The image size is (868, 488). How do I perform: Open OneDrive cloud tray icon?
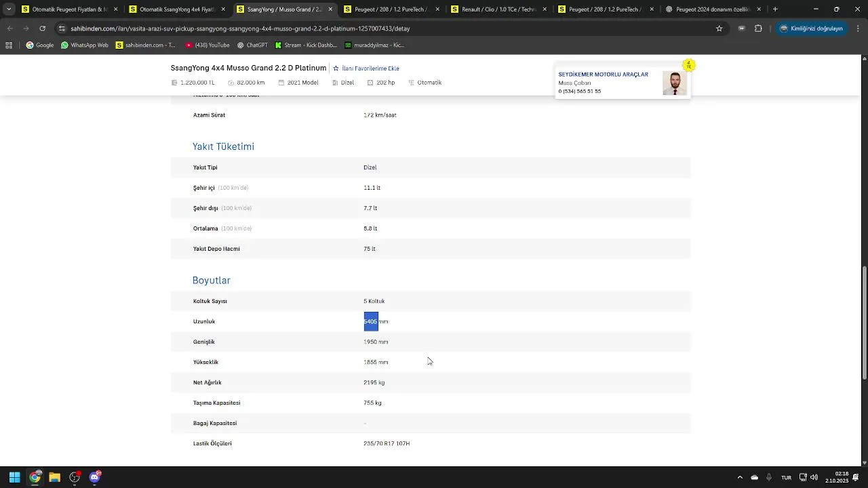pyautogui.click(x=754, y=477)
